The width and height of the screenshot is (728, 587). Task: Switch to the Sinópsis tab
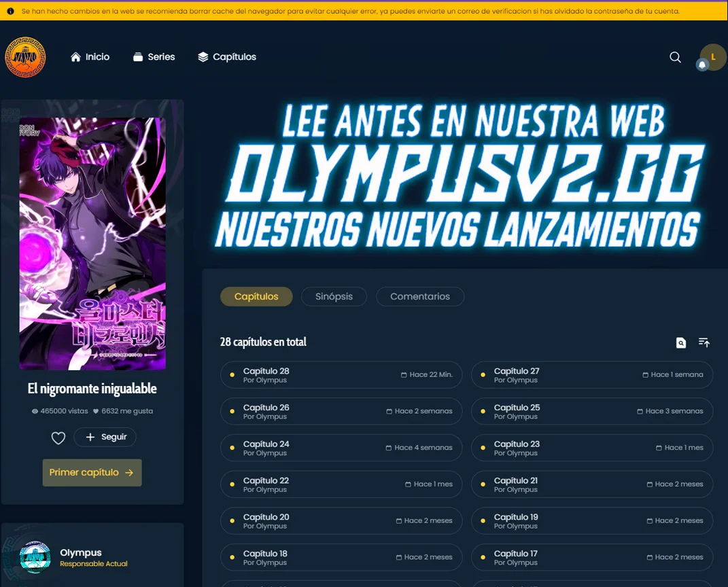pos(334,296)
